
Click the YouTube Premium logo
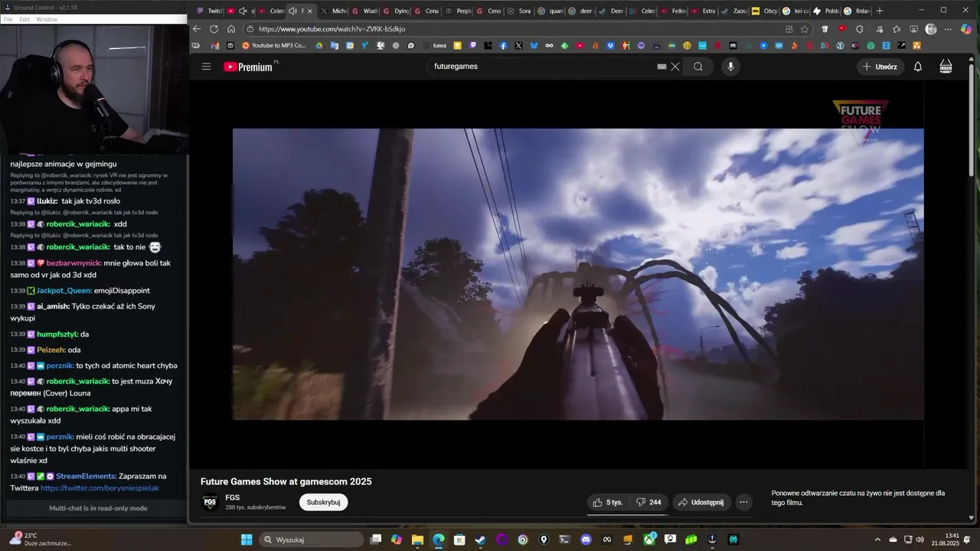point(248,67)
